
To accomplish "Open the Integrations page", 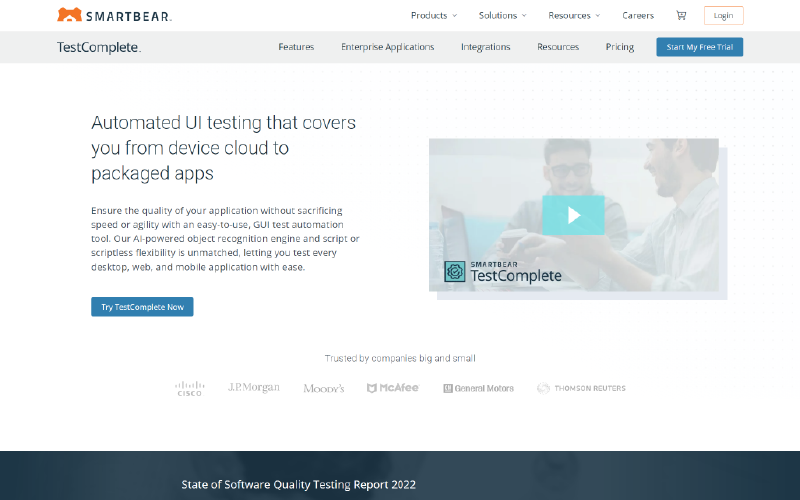I will pos(485,47).
